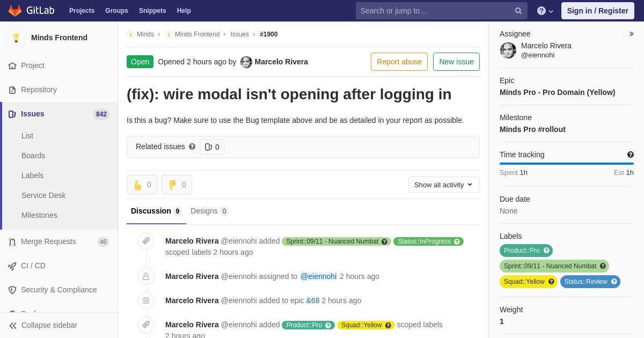Open epic &68 link
This screenshot has width=644, height=338.
(313, 300)
